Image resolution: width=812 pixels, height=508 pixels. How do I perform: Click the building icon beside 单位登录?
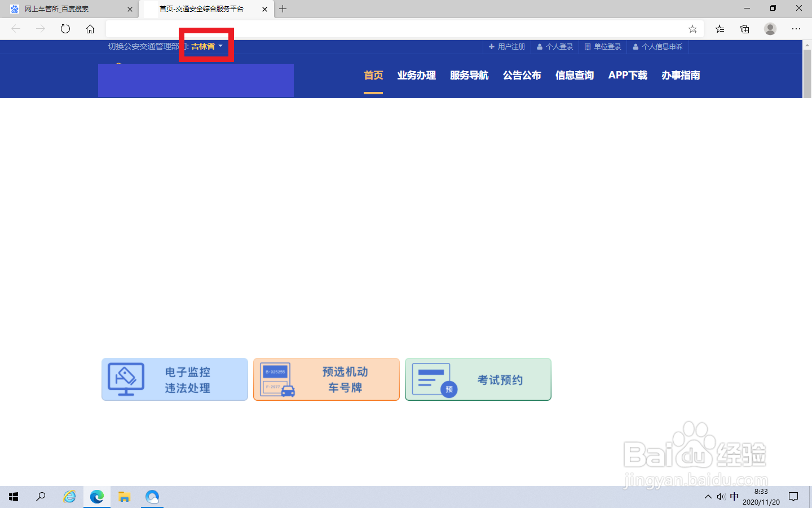coord(588,47)
